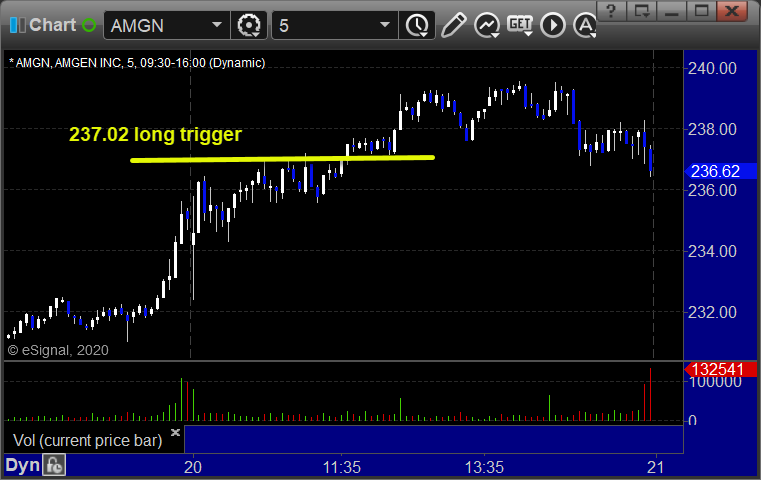Select the yellow trigger trend line
The width and height of the screenshot is (761, 480).
(282, 159)
